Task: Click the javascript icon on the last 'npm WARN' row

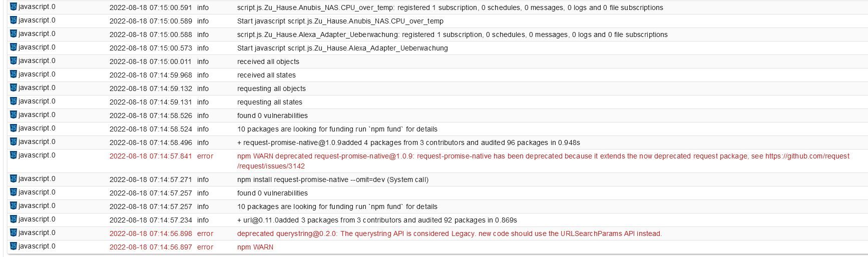Action: point(14,246)
